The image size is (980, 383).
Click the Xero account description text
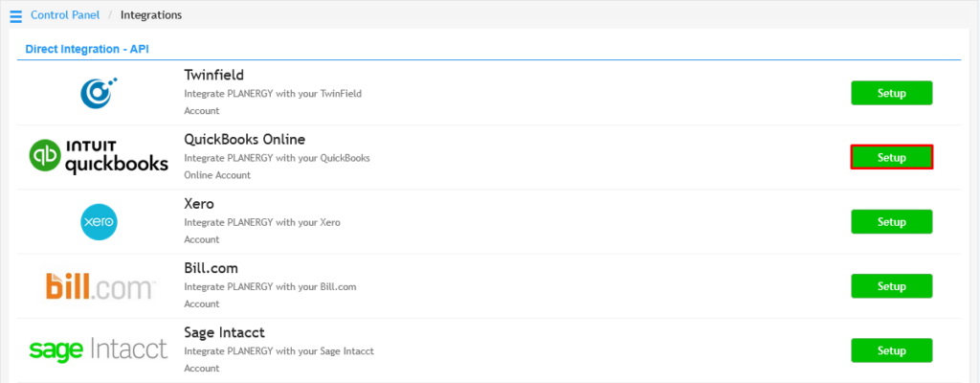point(262,231)
